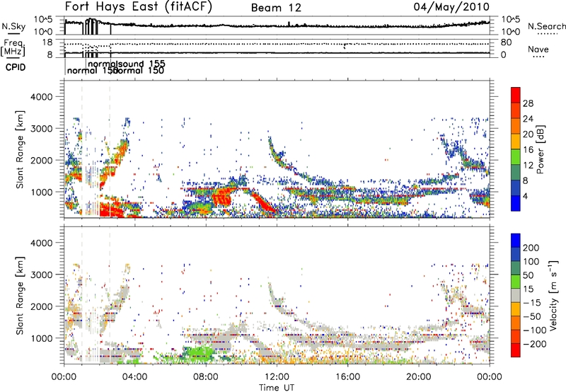566x392 pixels.
Task: Click the '16:00' time tick label
Action: click(x=347, y=377)
